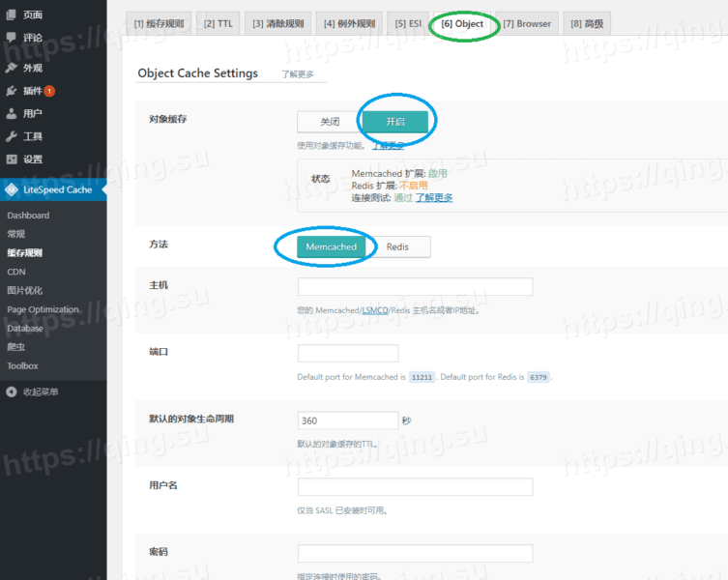
Task: Click the object lifetime field showing 360
Action: point(348,420)
